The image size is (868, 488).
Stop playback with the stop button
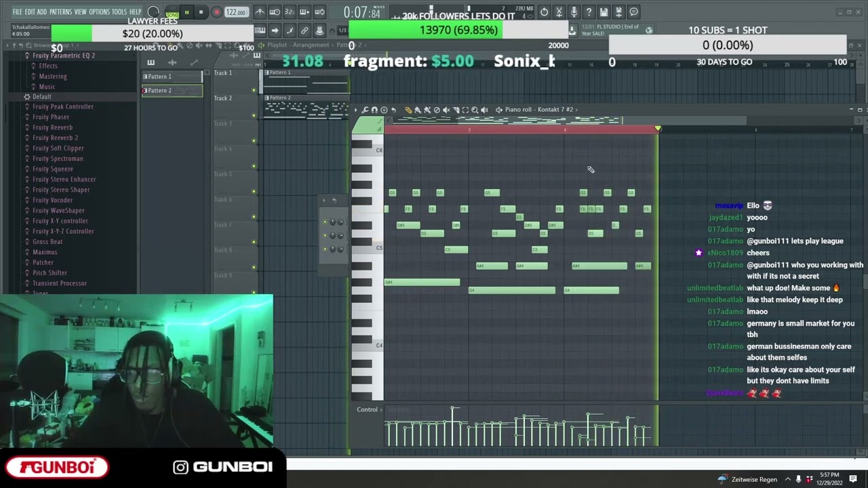(201, 12)
